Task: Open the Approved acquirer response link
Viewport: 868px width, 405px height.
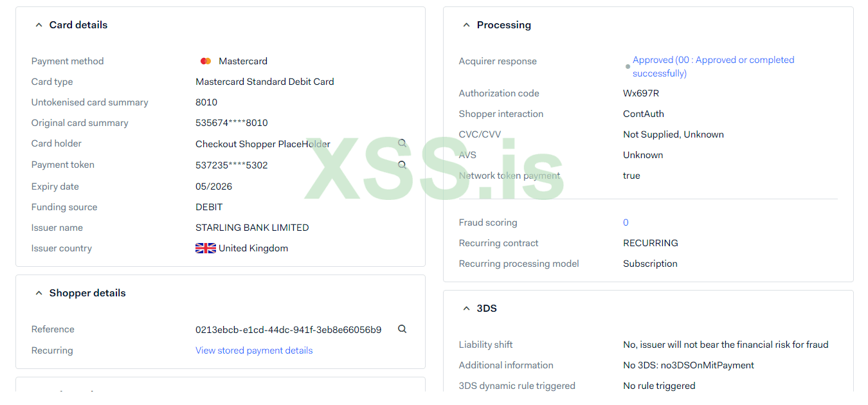Action: [713, 66]
